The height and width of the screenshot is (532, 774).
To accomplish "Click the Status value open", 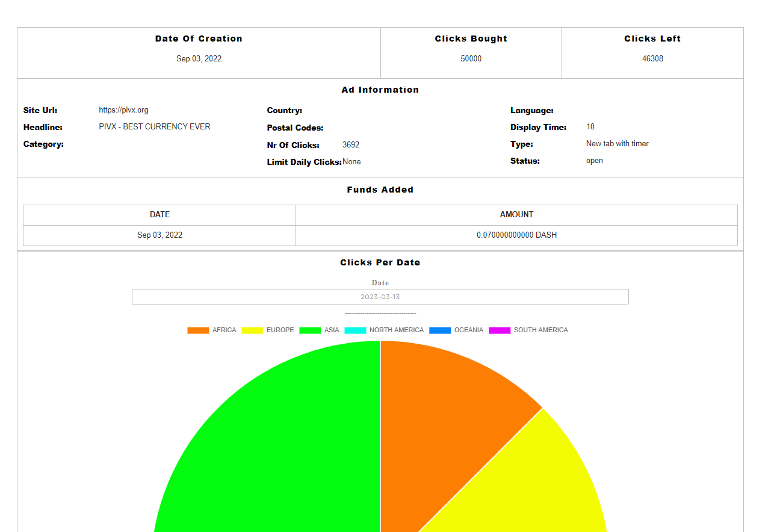I will pyautogui.click(x=595, y=161).
